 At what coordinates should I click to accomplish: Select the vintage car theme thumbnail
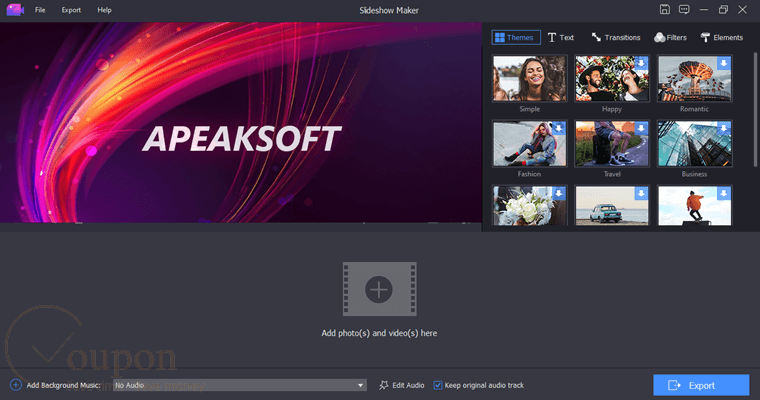pos(612,206)
